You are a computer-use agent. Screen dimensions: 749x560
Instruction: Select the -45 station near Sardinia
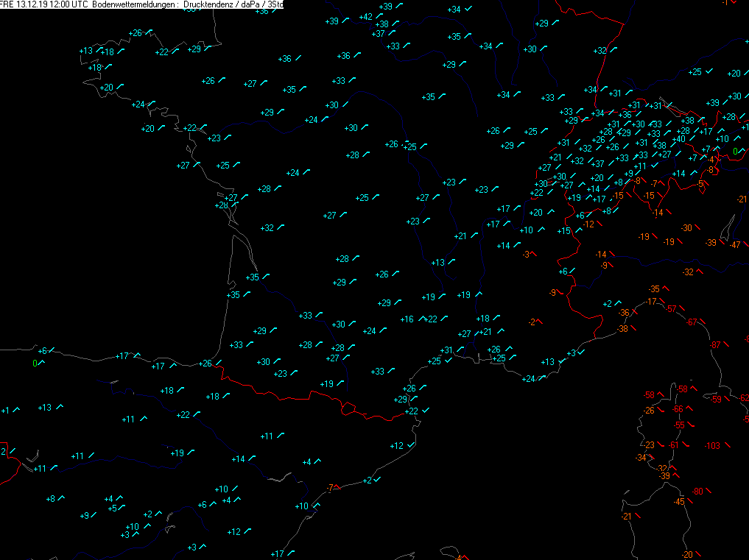[x=679, y=502]
